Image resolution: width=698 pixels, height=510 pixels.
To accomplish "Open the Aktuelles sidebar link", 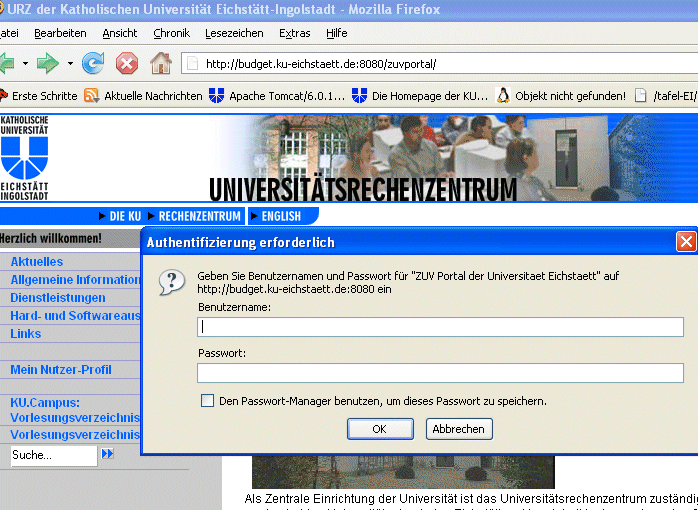I will click(37, 262).
